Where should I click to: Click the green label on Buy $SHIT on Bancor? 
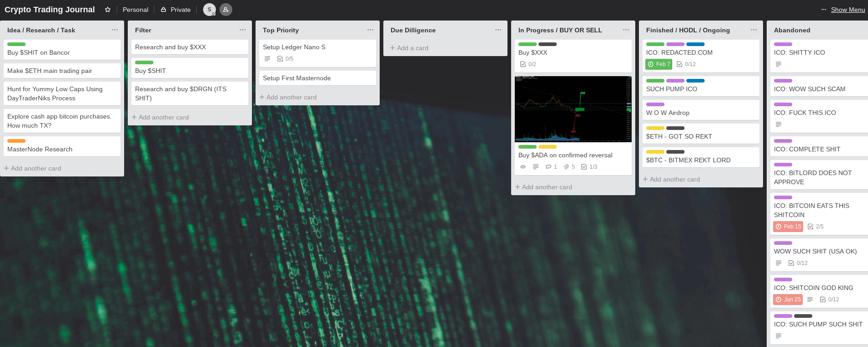(16, 44)
